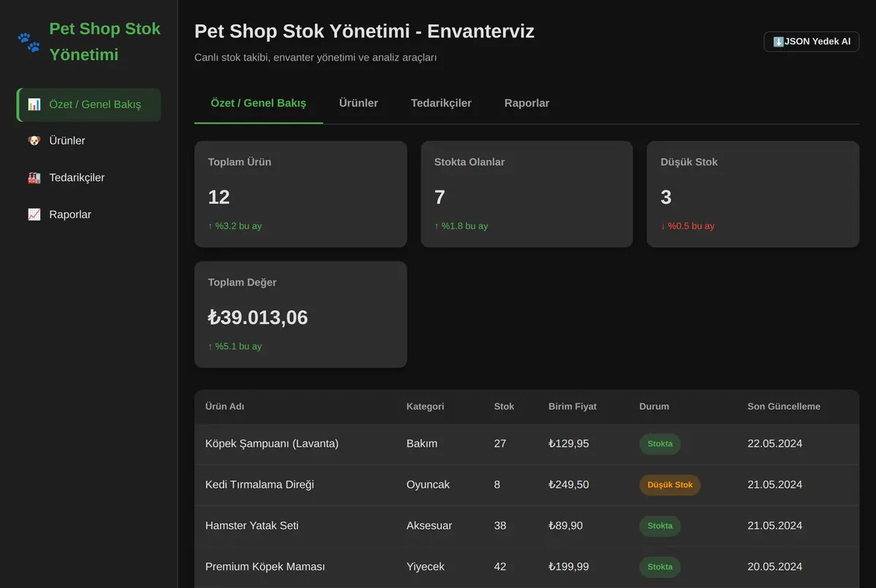The image size is (876, 588).
Task: Click the paw print logo icon
Action: tap(28, 42)
